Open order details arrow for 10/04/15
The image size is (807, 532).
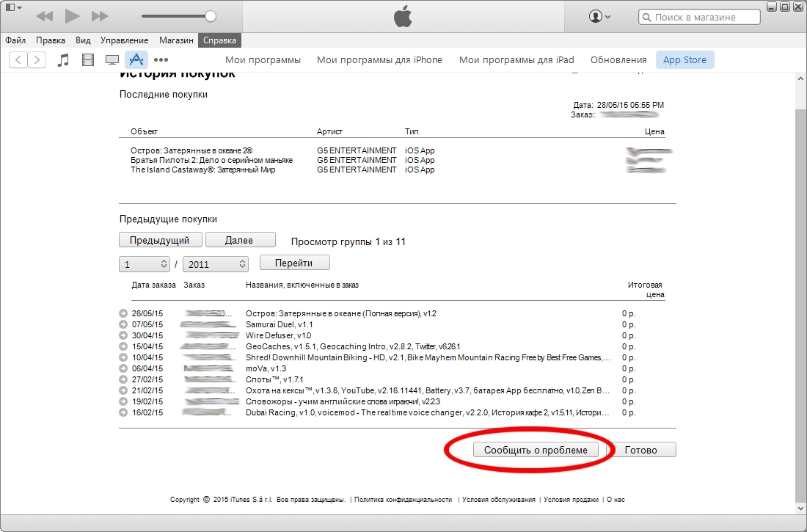pos(123,357)
